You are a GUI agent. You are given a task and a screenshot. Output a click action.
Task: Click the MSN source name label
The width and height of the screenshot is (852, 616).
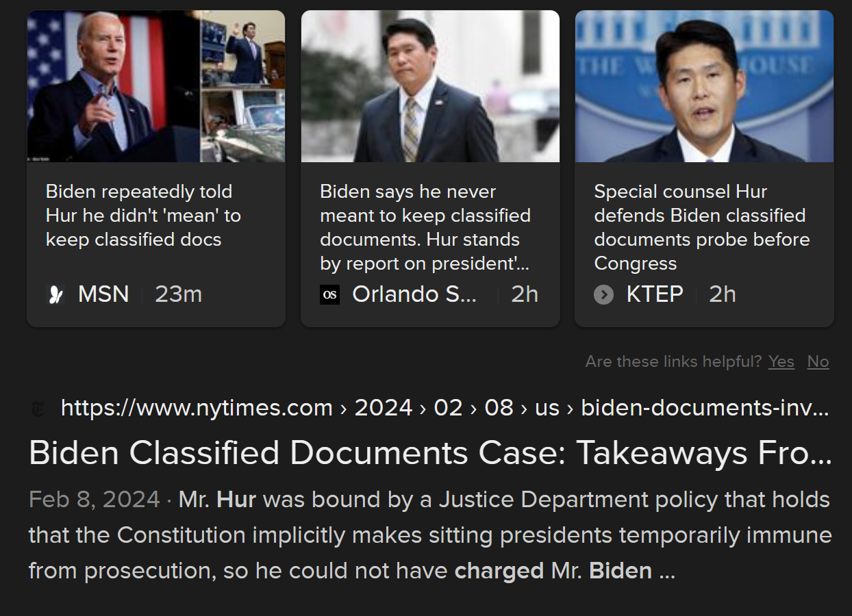[103, 294]
